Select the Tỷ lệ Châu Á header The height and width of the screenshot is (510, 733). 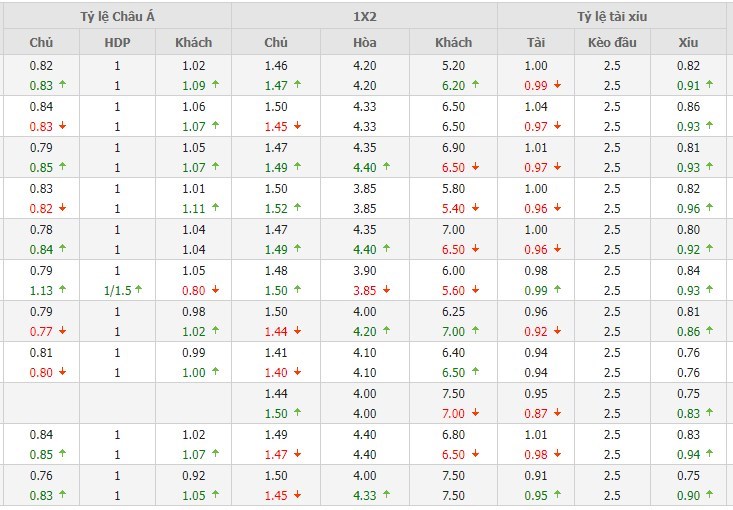tap(117, 16)
